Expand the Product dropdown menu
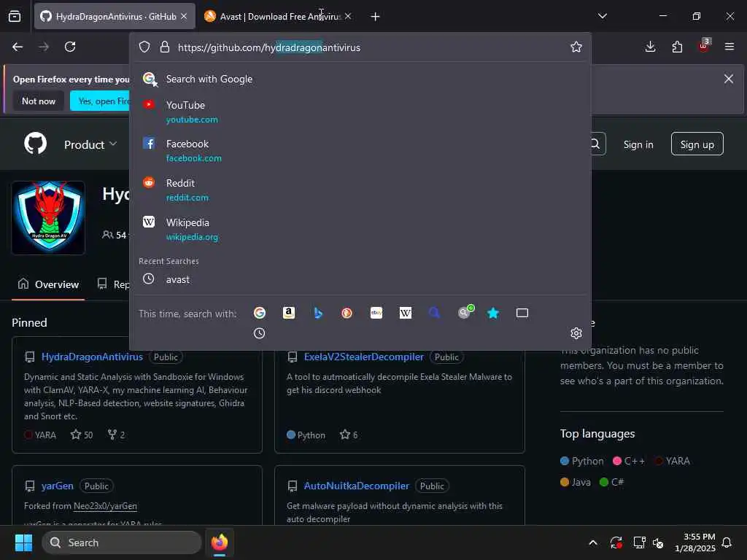Image resolution: width=747 pixels, height=560 pixels. (90, 144)
